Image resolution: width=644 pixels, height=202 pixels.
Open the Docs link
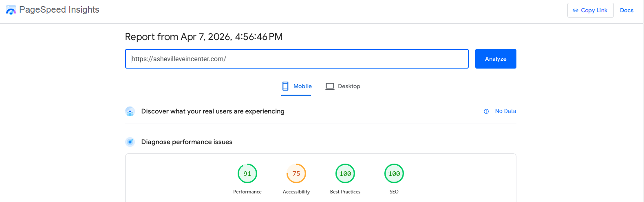[x=626, y=10]
